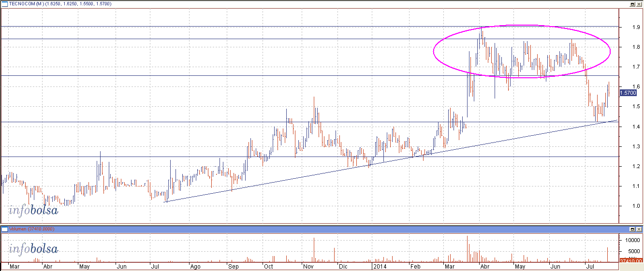This screenshot has width=644, height=271.
Task: Click the 1.4 price axis label
Action: click(637, 127)
